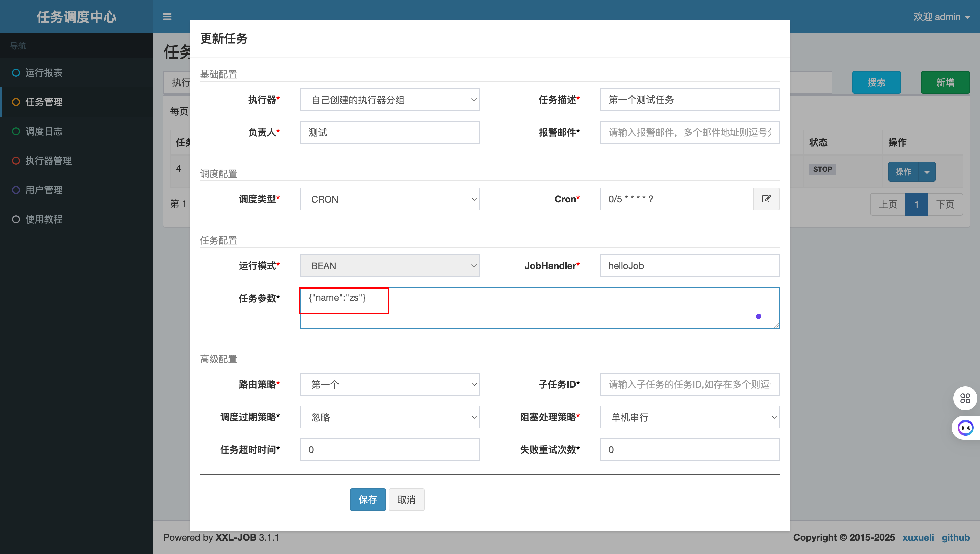Click the 用户管理 purple circle icon
The width and height of the screenshot is (980, 554).
[x=16, y=190]
